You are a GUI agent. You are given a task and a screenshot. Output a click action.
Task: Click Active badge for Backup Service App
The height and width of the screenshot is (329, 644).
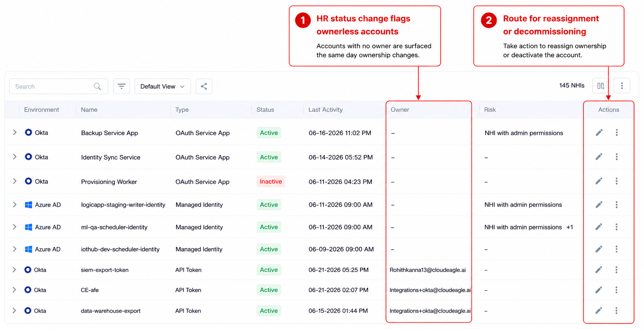point(269,133)
